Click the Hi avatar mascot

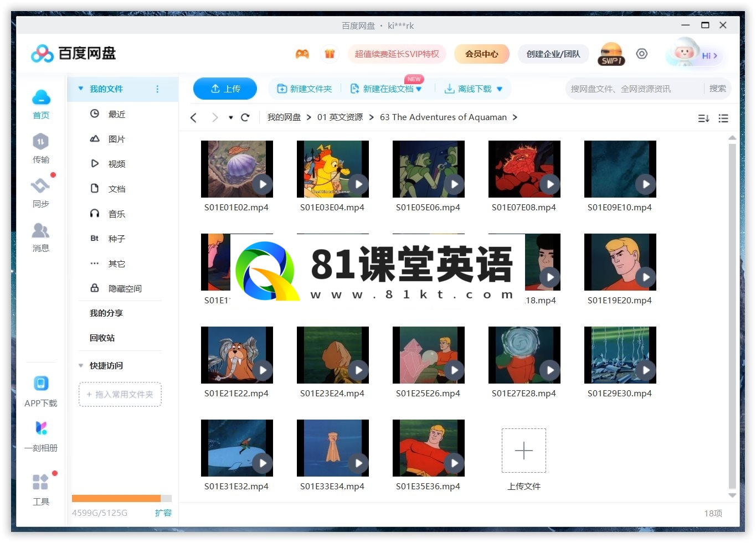click(x=685, y=53)
